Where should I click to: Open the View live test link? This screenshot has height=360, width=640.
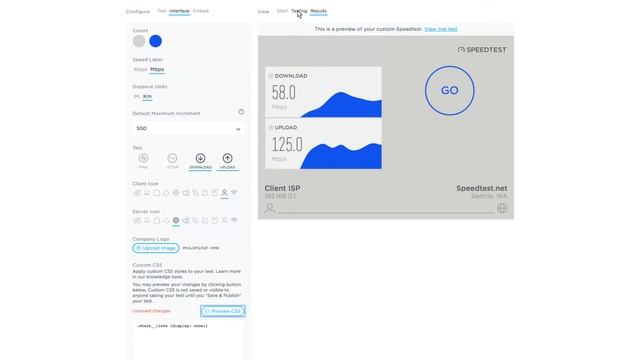click(441, 29)
